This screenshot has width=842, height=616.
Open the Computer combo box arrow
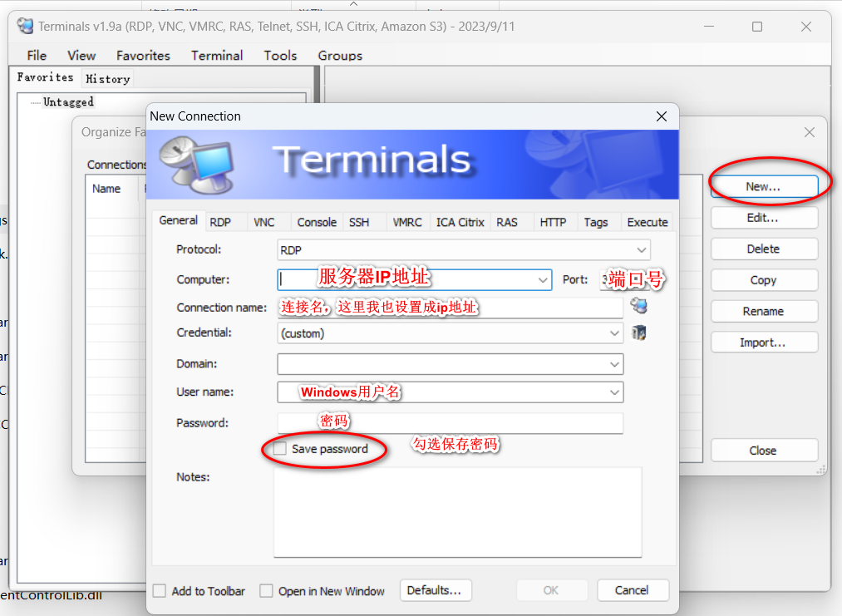[x=543, y=280]
